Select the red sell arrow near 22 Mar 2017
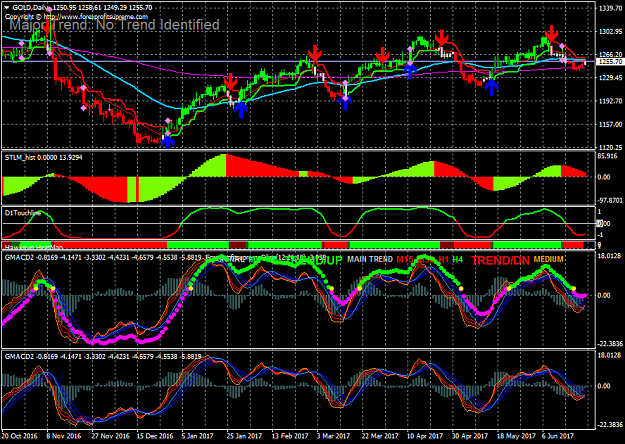Viewport: 625px width, 444px height. [x=382, y=56]
